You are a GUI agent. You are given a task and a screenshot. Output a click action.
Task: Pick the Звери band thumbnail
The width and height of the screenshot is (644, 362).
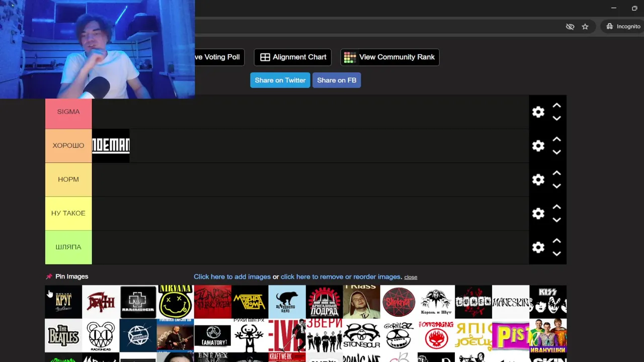[x=324, y=335]
